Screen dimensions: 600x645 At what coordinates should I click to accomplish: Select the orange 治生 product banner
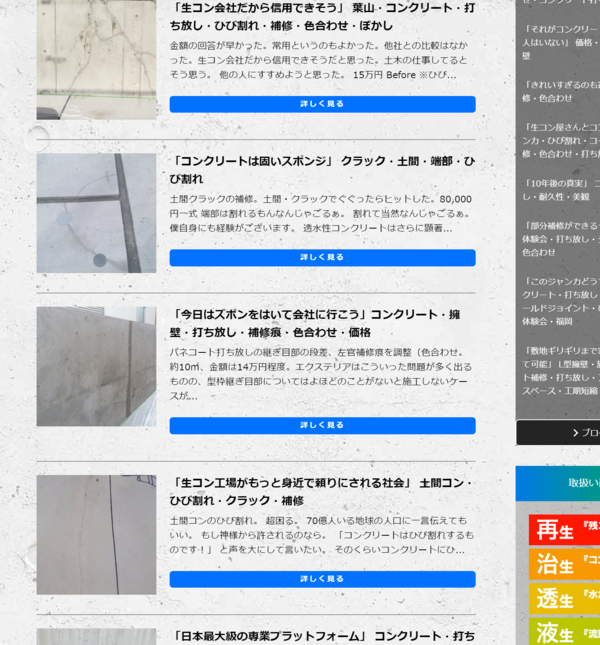pos(564,564)
